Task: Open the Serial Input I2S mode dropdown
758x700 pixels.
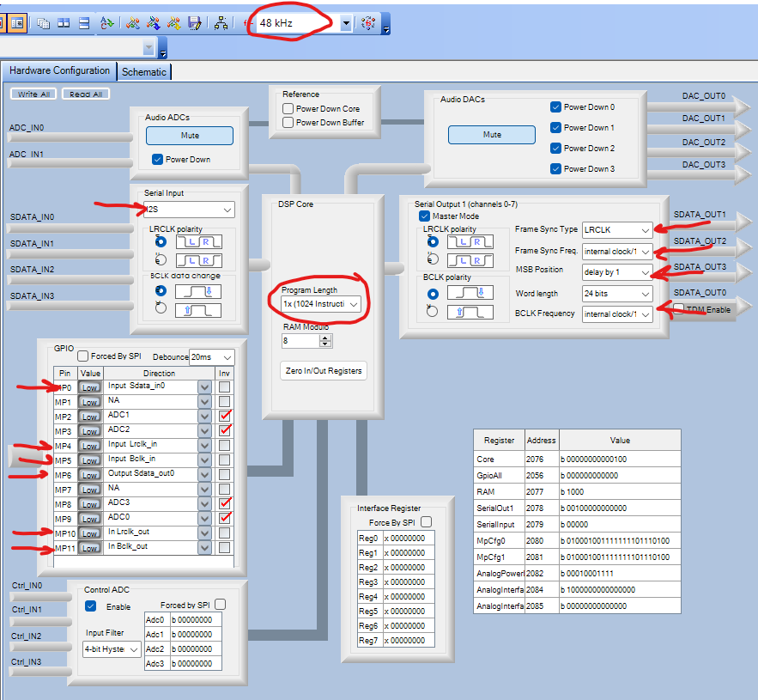Action: tap(227, 210)
